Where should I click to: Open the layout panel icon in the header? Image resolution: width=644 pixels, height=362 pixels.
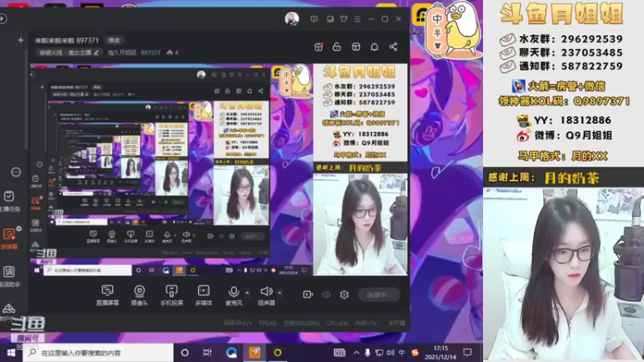pyautogui.click(x=356, y=47)
